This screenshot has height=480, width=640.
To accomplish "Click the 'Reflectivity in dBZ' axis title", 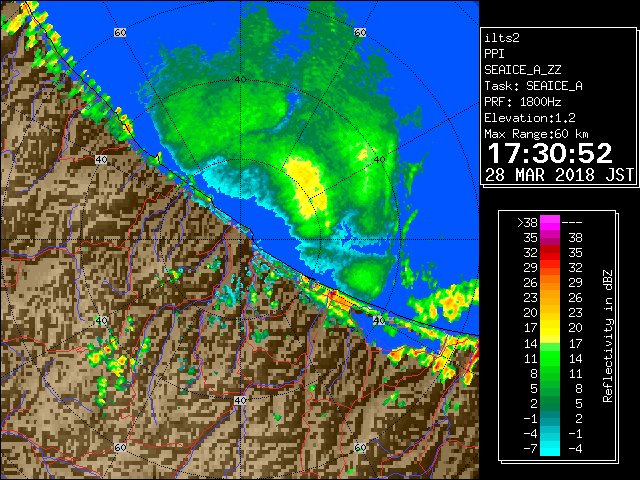I will pos(608,336).
